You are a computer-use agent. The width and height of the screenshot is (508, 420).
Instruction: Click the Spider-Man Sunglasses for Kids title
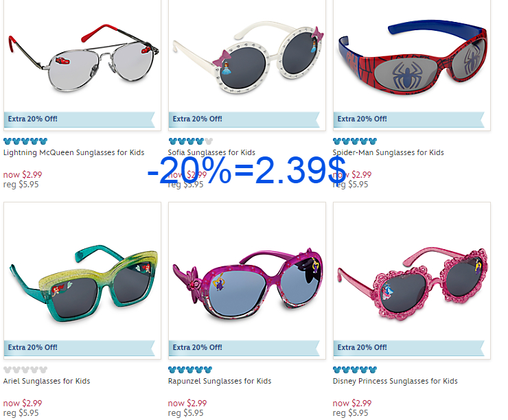[x=388, y=152]
